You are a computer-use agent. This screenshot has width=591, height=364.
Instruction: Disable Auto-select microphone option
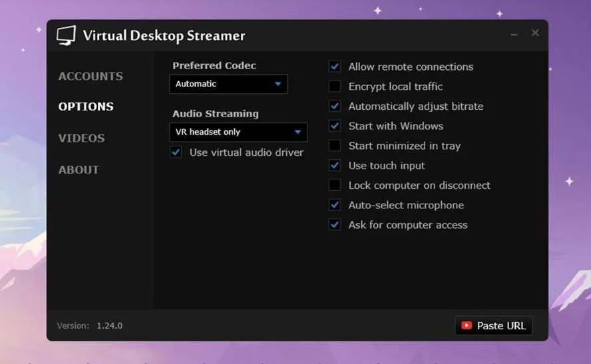coord(335,205)
